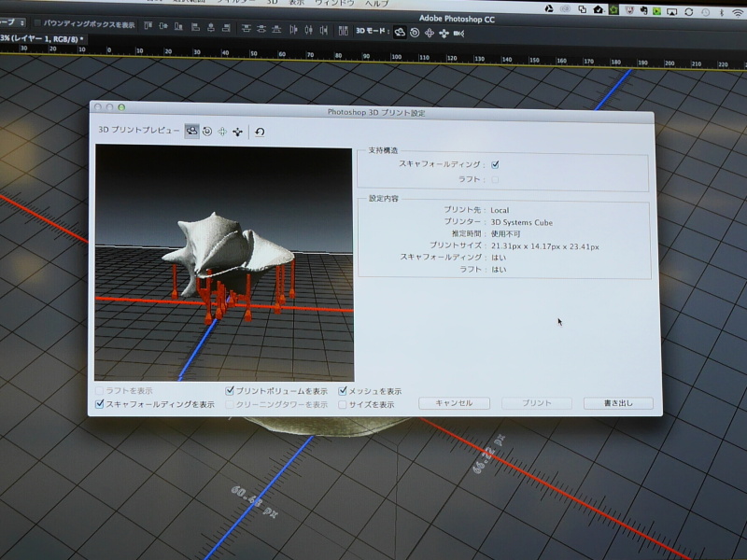This screenshot has height=560, width=747.
Task: Align left edges in options bar
Action: click(x=195, y=27)
